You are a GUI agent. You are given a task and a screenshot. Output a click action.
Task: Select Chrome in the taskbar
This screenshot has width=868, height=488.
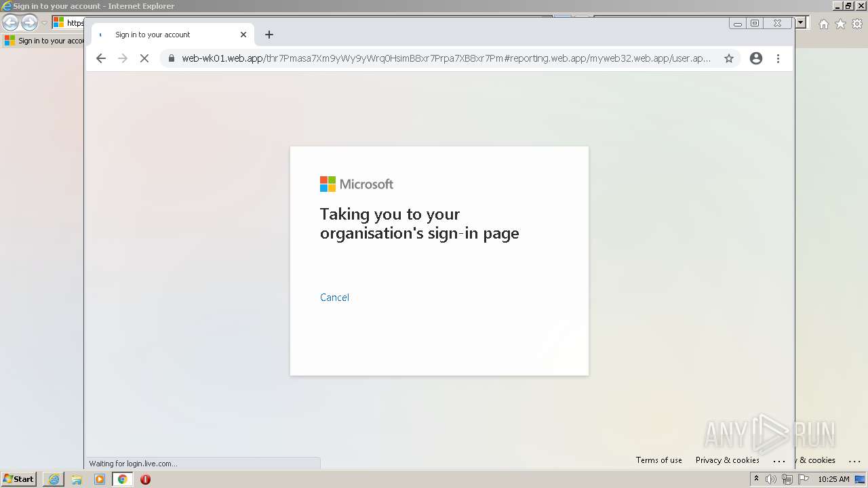[123, 479]
